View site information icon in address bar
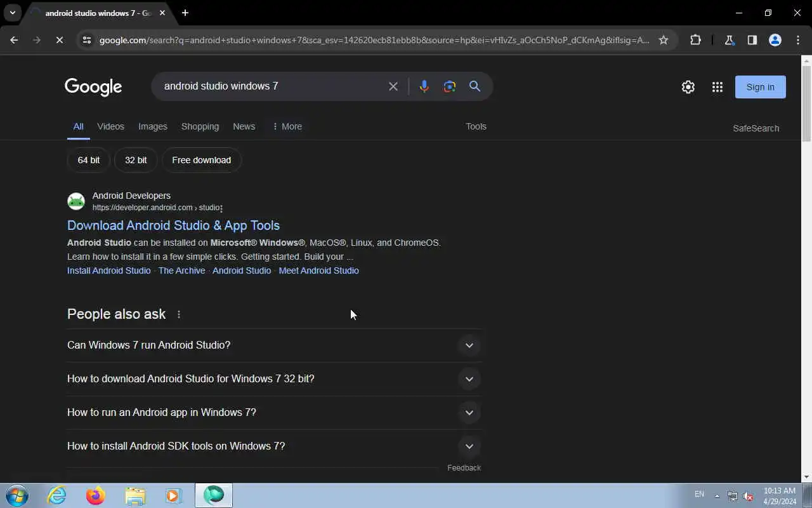Image resolution: width=812 pixels, height=508 pixels. tap(86, 40)
